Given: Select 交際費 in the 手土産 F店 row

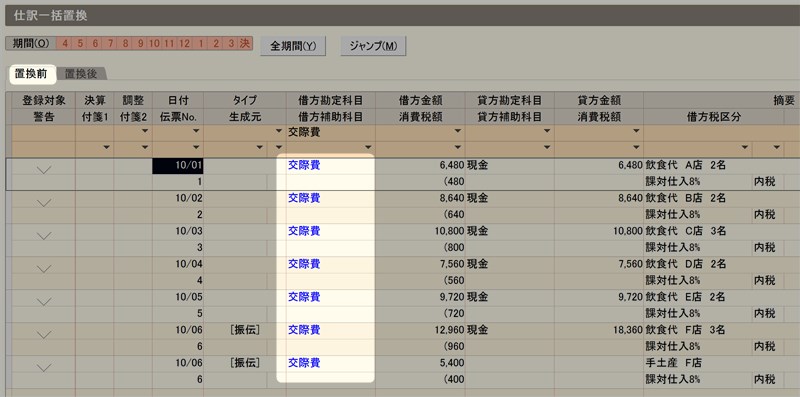Looking at the screenshot, I should tap(304, 363).
